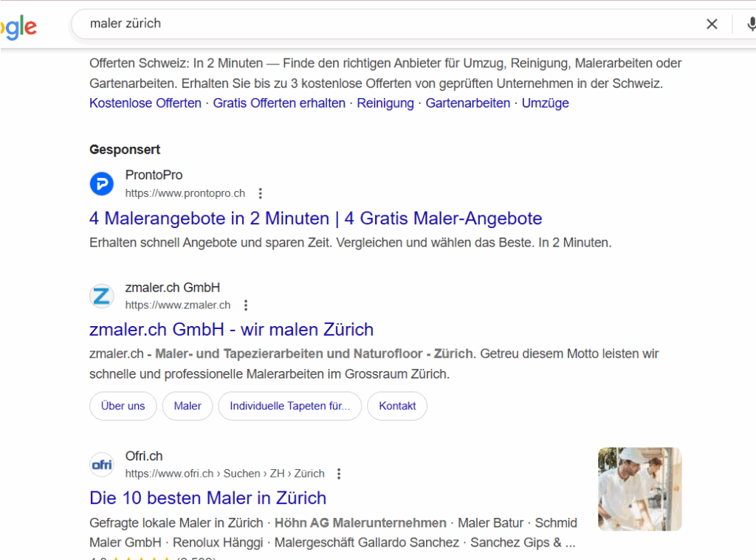756x560 pixels.
Task: Open the three-dot menu beside ofri.ch URL
Action: tap(339, 474)
